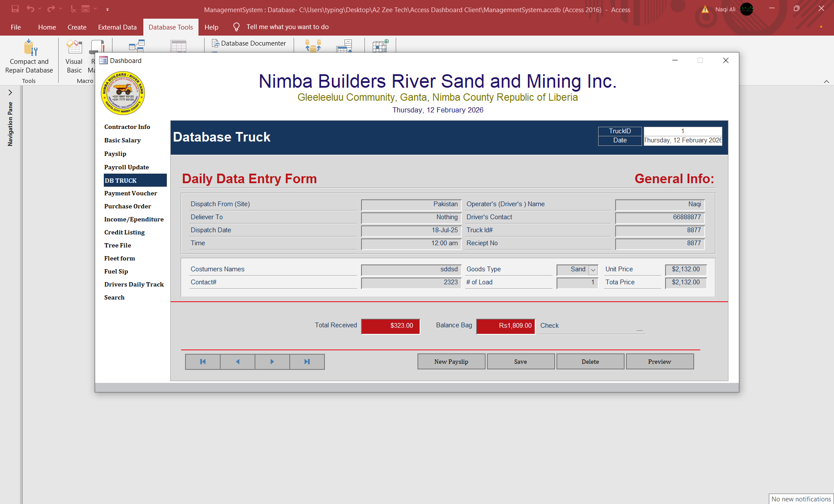This screenshot has height=504, width=834.
Task: Open the Add-ins icon
Action: (x=381, y=46)
